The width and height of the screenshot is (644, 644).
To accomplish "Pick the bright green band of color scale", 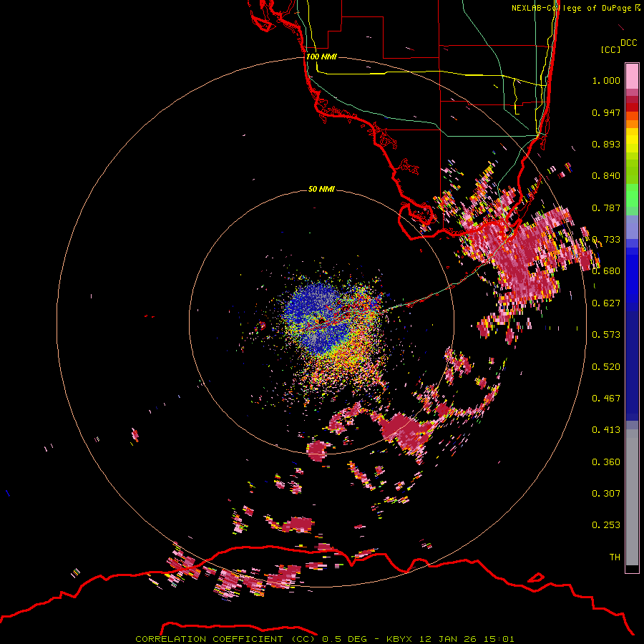I will click(632, 195).
